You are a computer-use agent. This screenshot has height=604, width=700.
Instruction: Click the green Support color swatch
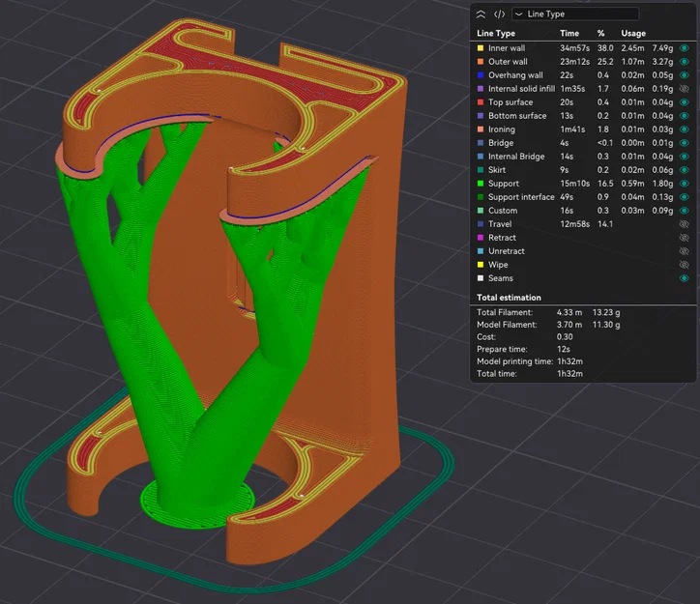pos(481,184)
